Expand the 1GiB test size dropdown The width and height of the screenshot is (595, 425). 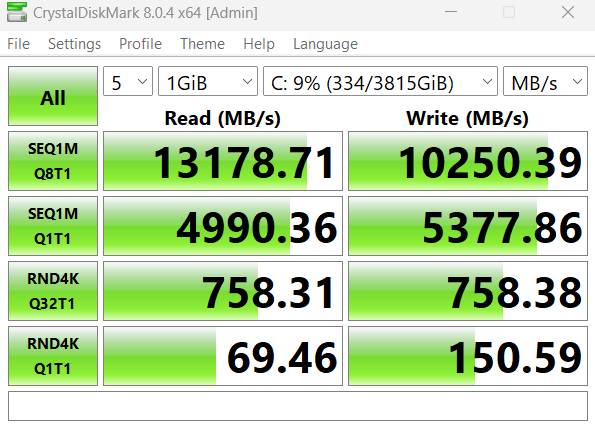pyautogui.click(x=208, y=81)
